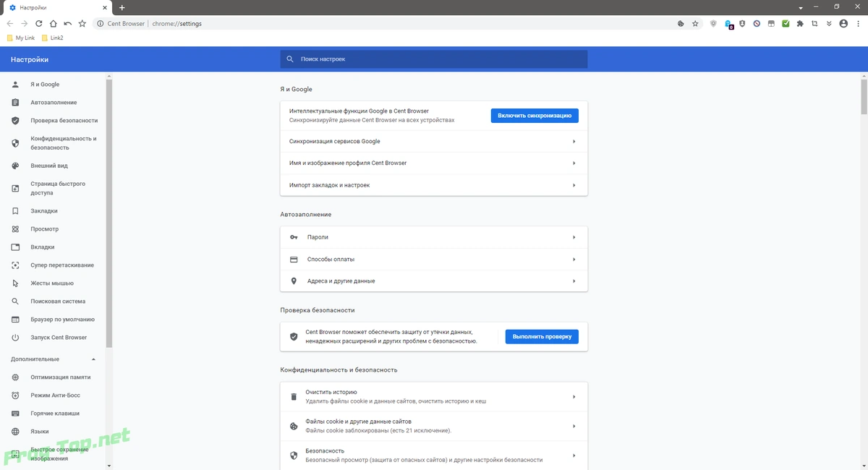Open Жесты мышью in sidebar
This screenshot has height=470, width=868.
53,283
